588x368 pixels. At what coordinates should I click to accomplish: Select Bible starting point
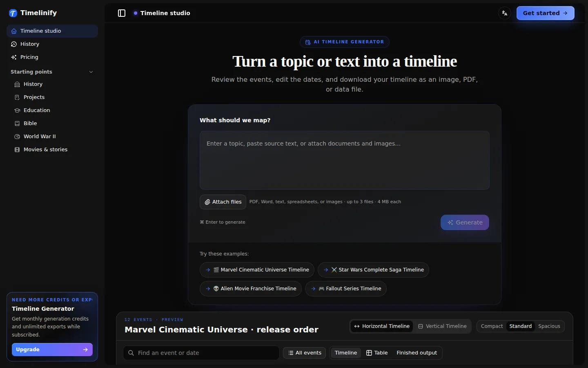pos(54,123)
